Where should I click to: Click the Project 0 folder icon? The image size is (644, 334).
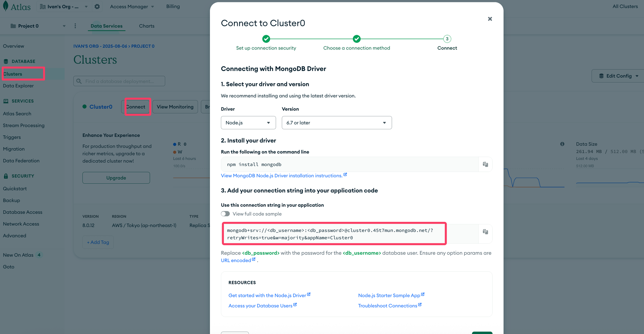pos(13,26)
